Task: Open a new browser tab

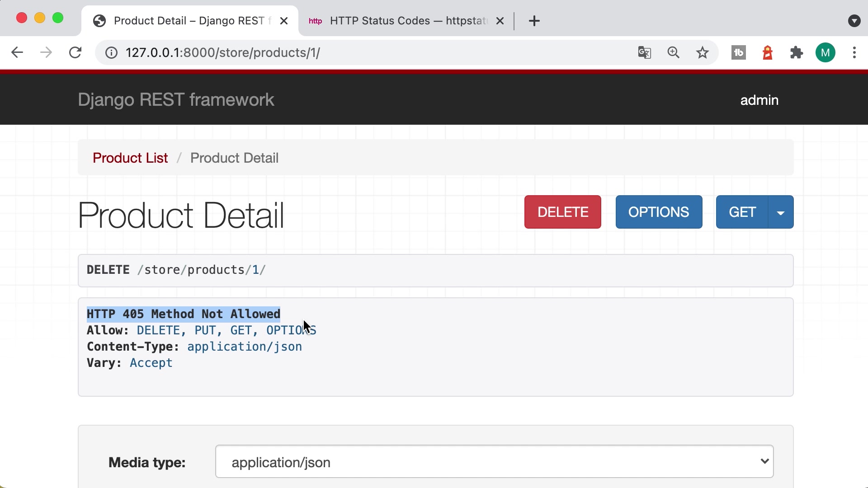Action: pos(534,21)
